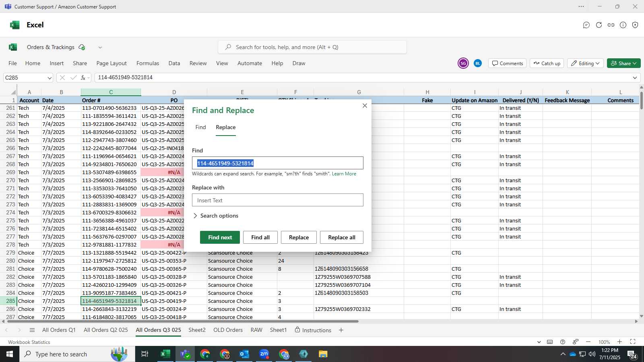Viewport: 644px width, 362px height.
Task: Open the Name Box dropdown arrow
Action: (x=50, y=78)
